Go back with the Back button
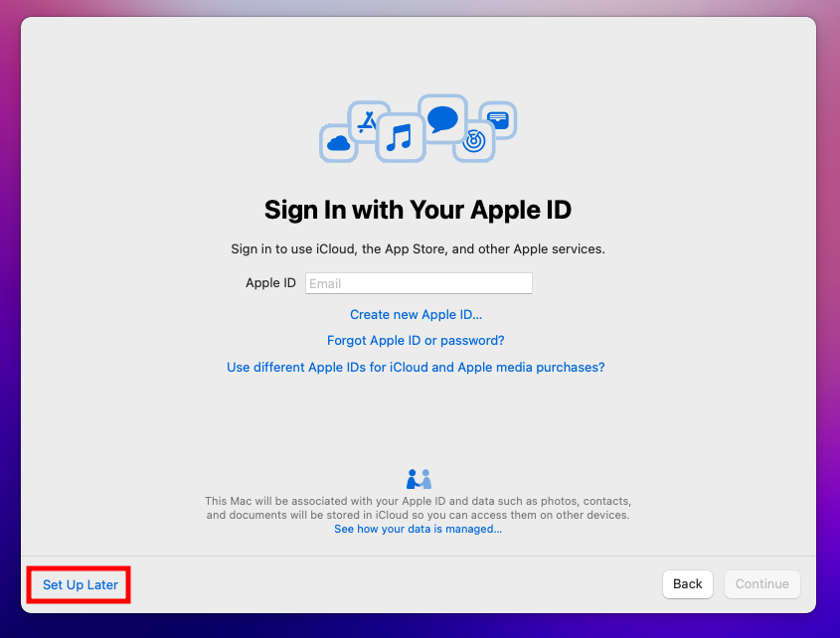The image size is (840, 638). pyautogui.click(x=687, y=584)
